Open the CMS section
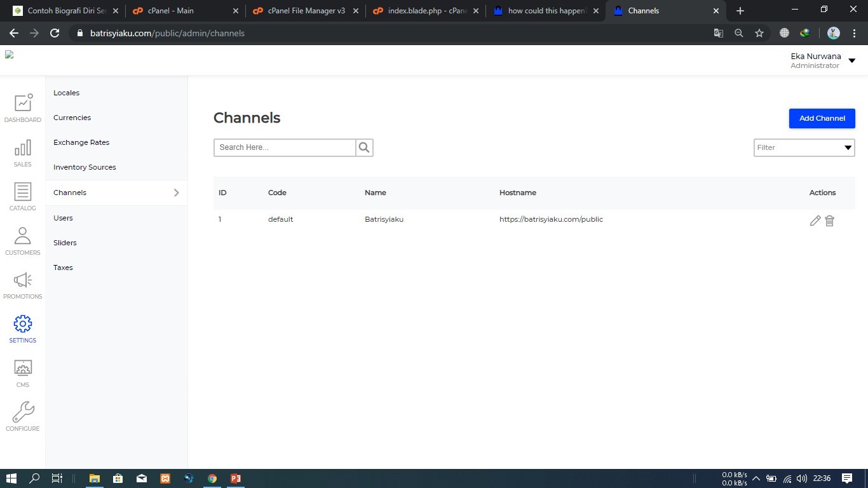The height and width of the screenshot is (488, 868). (x=22, y=374)
